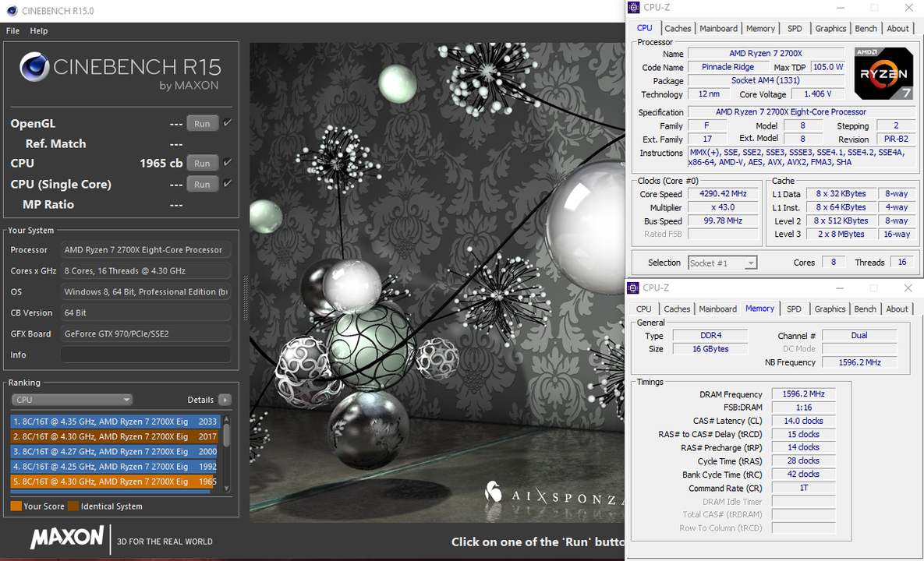924x561 pixels.
Task: Open the Socket #1 selection dropdown
Action: coord(723,263)
